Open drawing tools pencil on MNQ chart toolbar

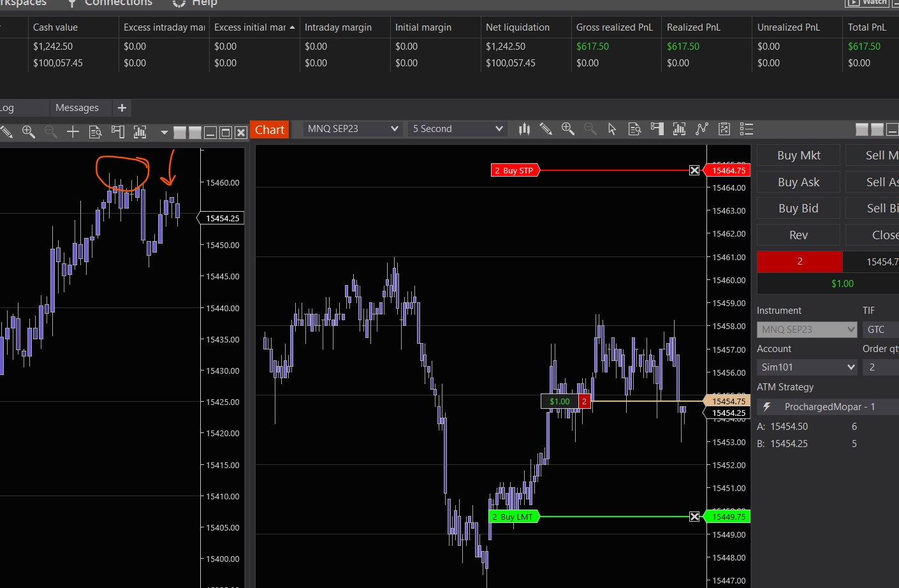(546, 129)
